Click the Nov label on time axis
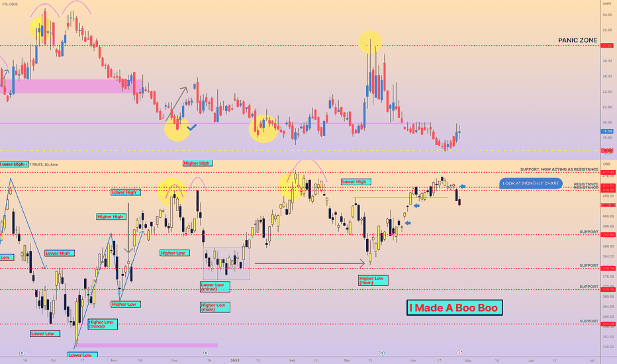This screenshot has width=617, height=364. click(x=114, y=361)
